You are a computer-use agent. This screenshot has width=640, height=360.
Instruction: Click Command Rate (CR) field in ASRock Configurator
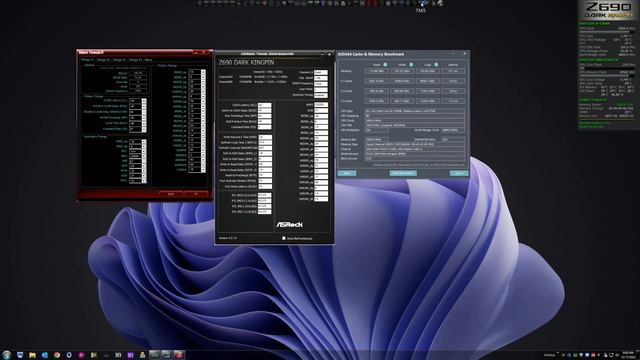(x=264, y=127)
